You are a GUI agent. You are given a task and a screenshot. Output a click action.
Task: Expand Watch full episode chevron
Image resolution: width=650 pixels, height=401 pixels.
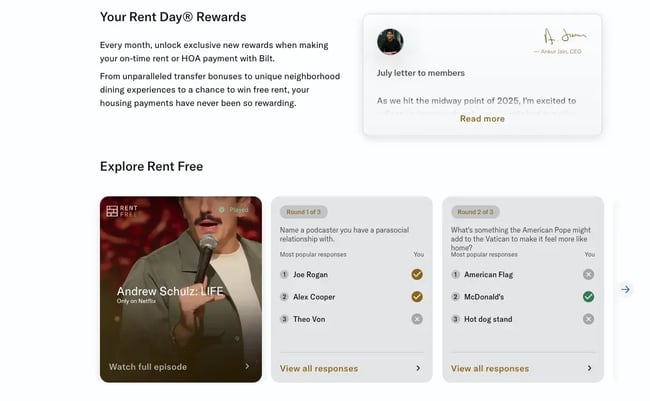coord(247,367)
